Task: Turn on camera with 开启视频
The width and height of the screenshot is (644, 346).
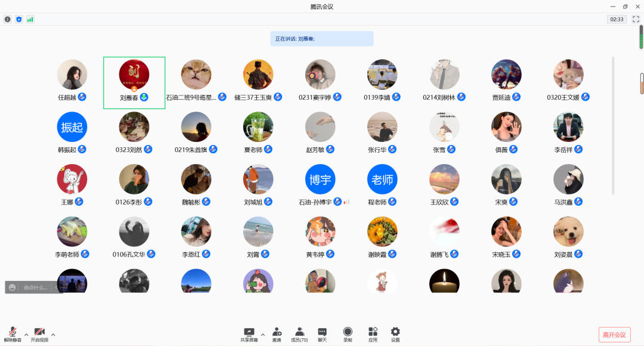Action: (x=39, y=334)
